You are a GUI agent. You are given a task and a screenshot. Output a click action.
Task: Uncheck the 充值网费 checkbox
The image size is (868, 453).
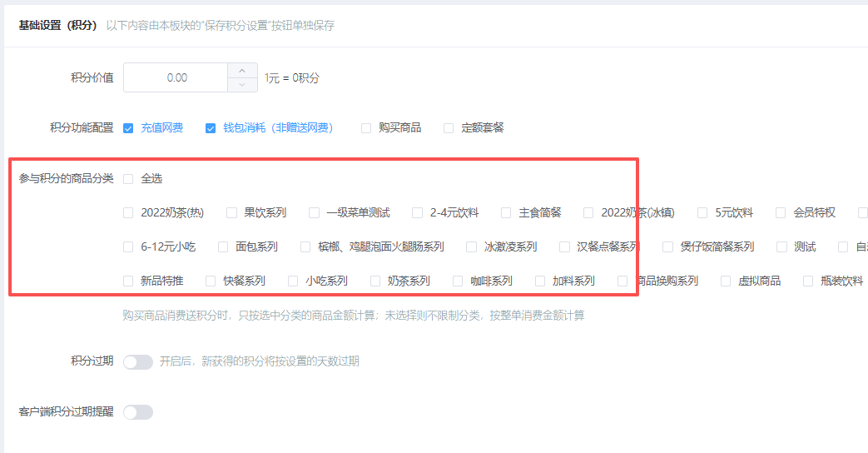[x=128, y=128]
